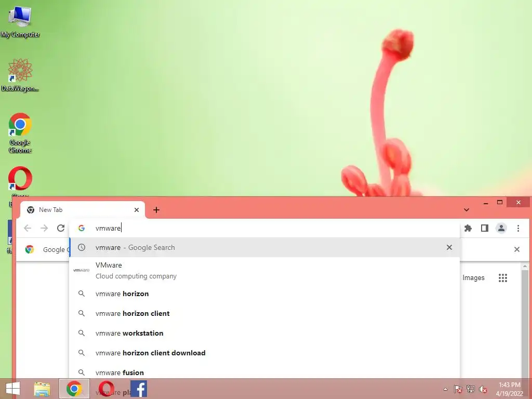Viewport: 532px width, 399px height.
Task: Open the Action Center flag icon
Action: [458, 389]
